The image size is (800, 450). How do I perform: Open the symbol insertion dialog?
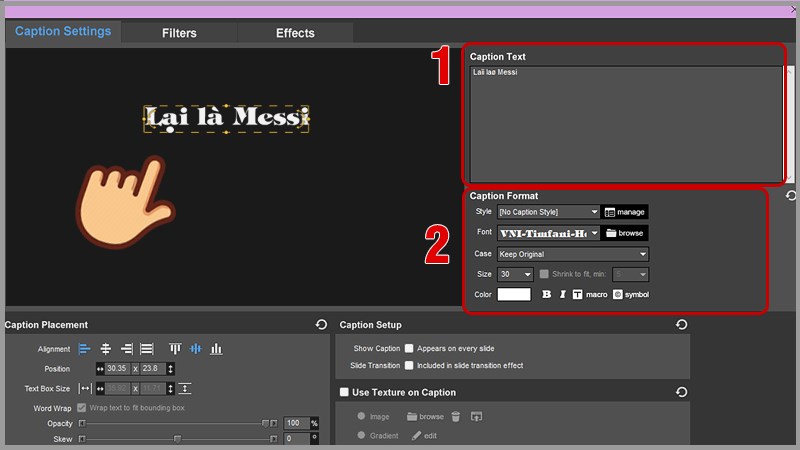(631, 294)
